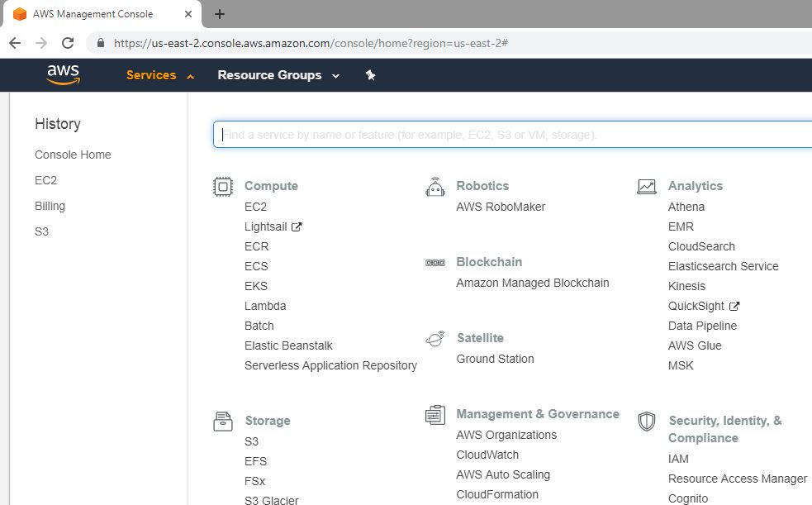Click the Compute category chip icon

[x=223, y=187]
